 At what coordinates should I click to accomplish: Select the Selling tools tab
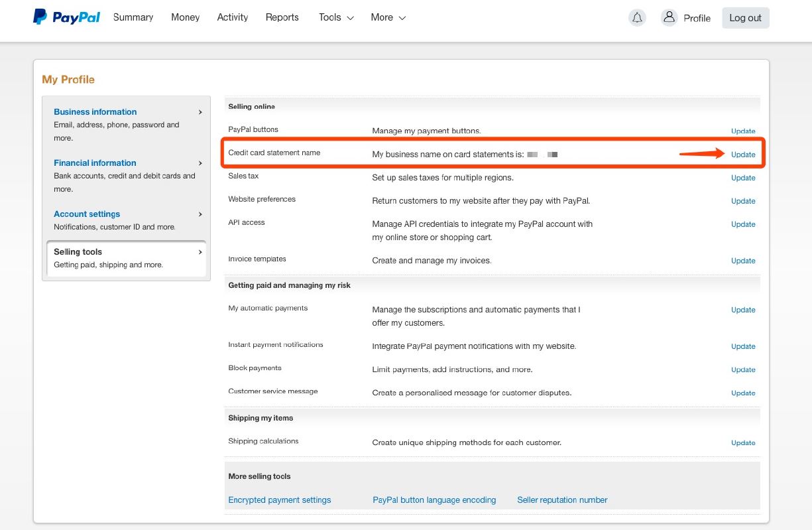click(126, 258)
